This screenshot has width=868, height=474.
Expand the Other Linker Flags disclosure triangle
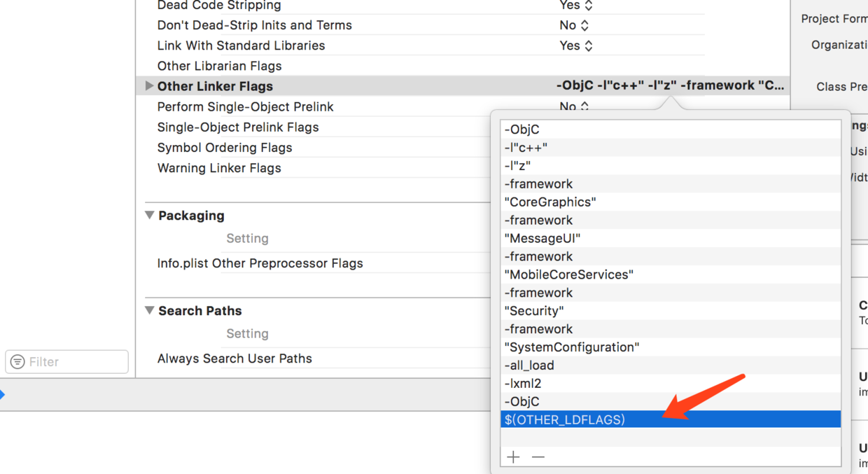148,85
